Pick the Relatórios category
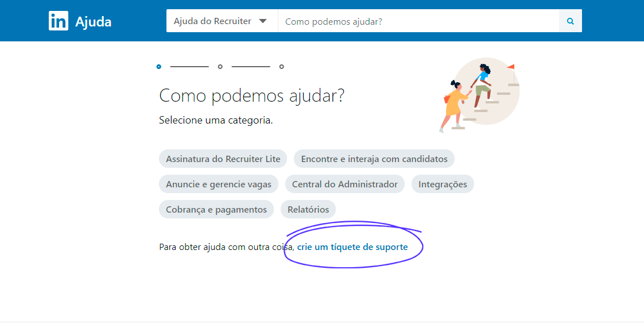Image resolution: width=644 pixels, height=327 pixels. point(308,209)
